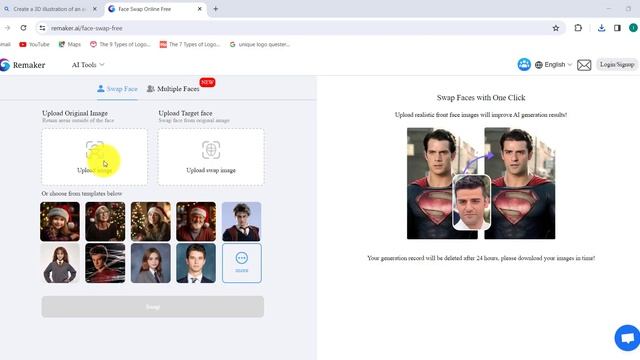The width and height of the screenshot is (640, 360).
Task: Select the man in suit portrait template
Action: pos(196,263)
